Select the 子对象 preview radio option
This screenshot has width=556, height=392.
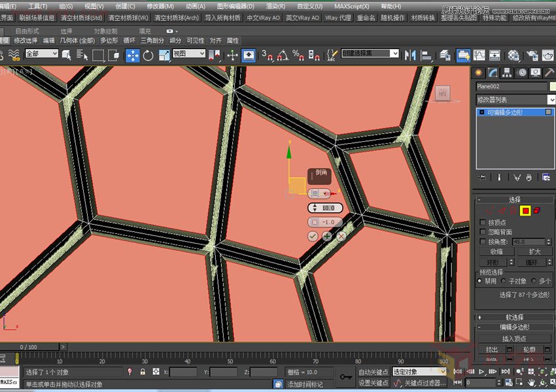(504, 281)
